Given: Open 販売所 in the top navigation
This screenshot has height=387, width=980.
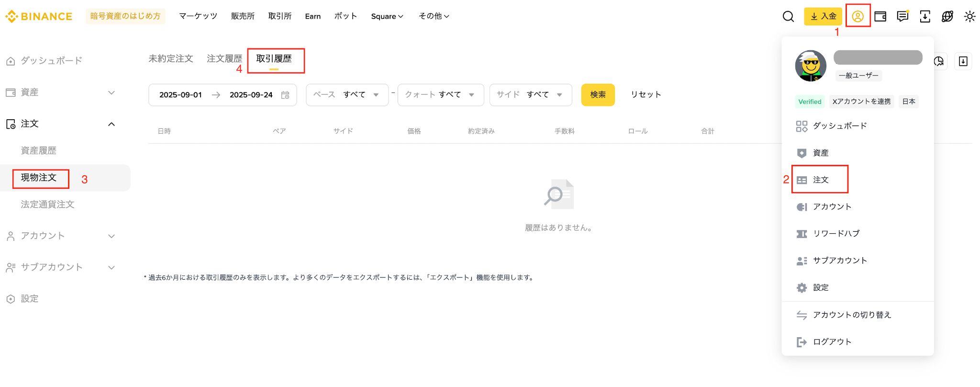Looking at the screenshot, I should [x=243, y=16].
